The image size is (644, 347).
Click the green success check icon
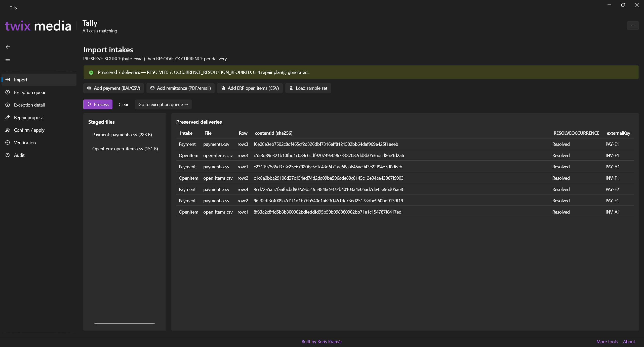[x=91, y=73]
